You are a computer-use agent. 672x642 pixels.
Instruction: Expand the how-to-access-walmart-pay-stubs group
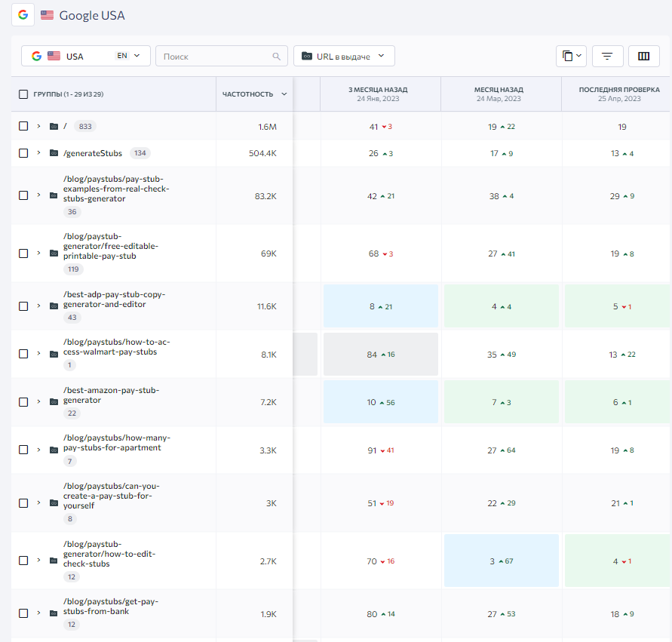click(38, 354)
